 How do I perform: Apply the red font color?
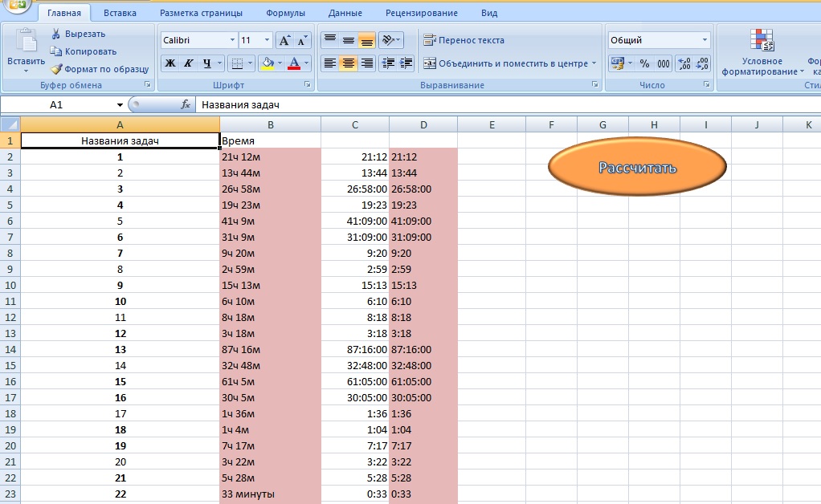(x=294, y=63)
